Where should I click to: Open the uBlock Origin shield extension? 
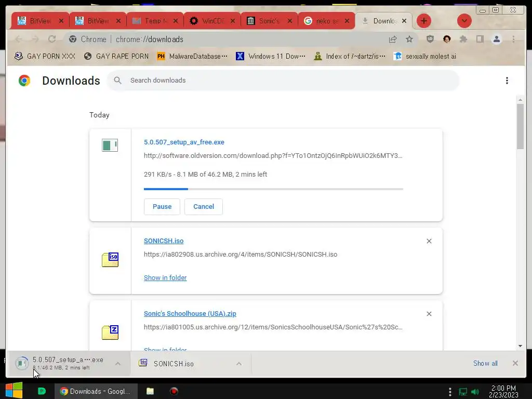click(430, 39)
